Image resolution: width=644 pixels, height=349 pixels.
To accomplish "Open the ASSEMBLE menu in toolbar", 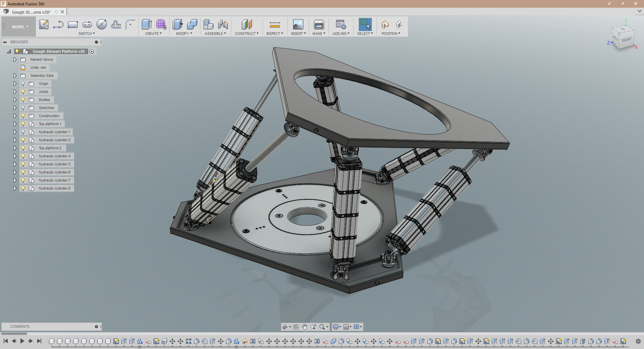I will (x=215, y=33).
